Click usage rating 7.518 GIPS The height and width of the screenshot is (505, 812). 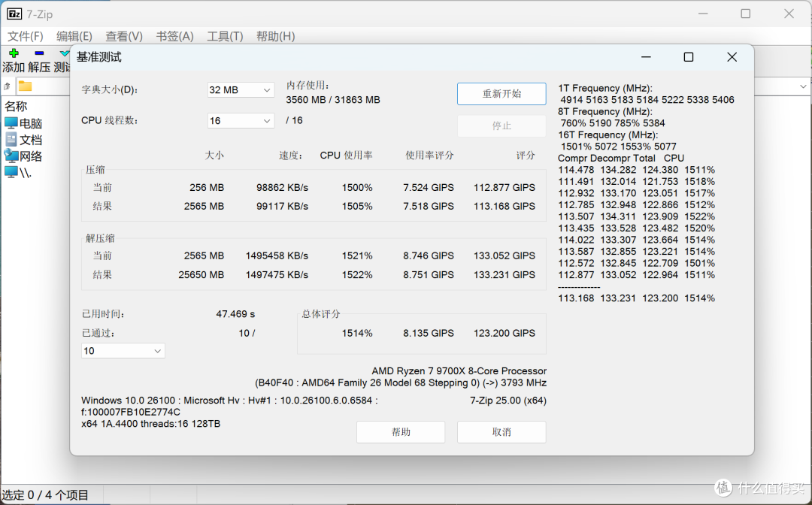point(429,206)
